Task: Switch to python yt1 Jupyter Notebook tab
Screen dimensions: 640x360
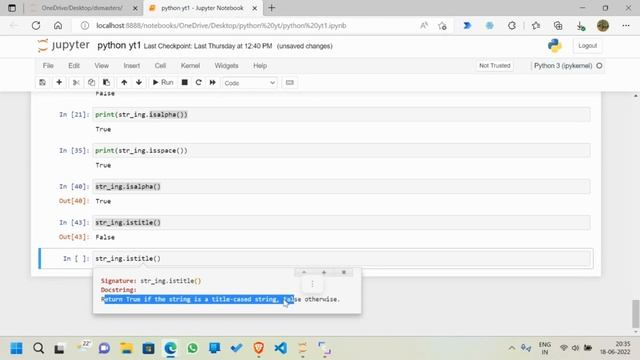Action: click(202, 8)
